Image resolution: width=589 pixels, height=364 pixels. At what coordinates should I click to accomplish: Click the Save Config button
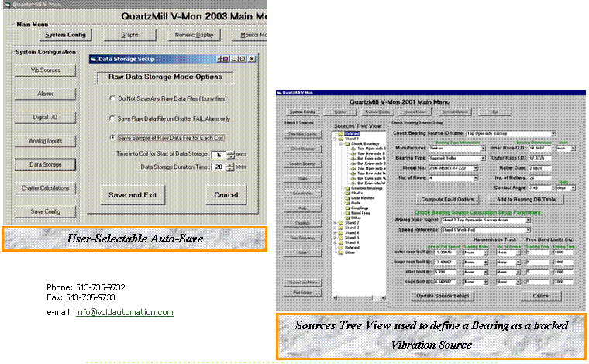coord(46,211)
